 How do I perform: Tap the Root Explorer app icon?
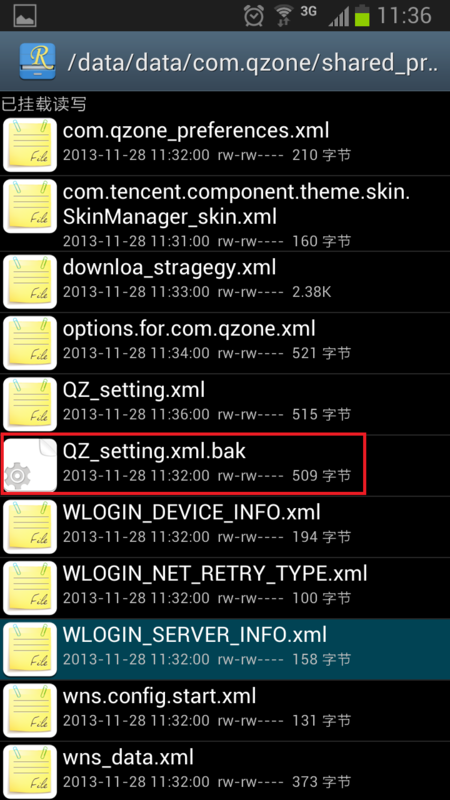tap(37, 61)
